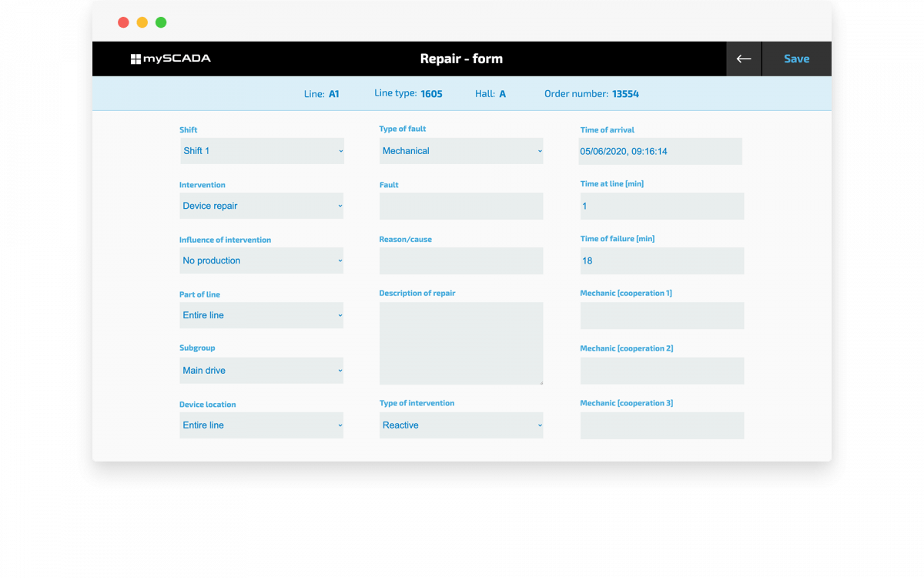Click the order number value 13554
The width and height of the screenshot is (924, 578).
coord(625,94)
